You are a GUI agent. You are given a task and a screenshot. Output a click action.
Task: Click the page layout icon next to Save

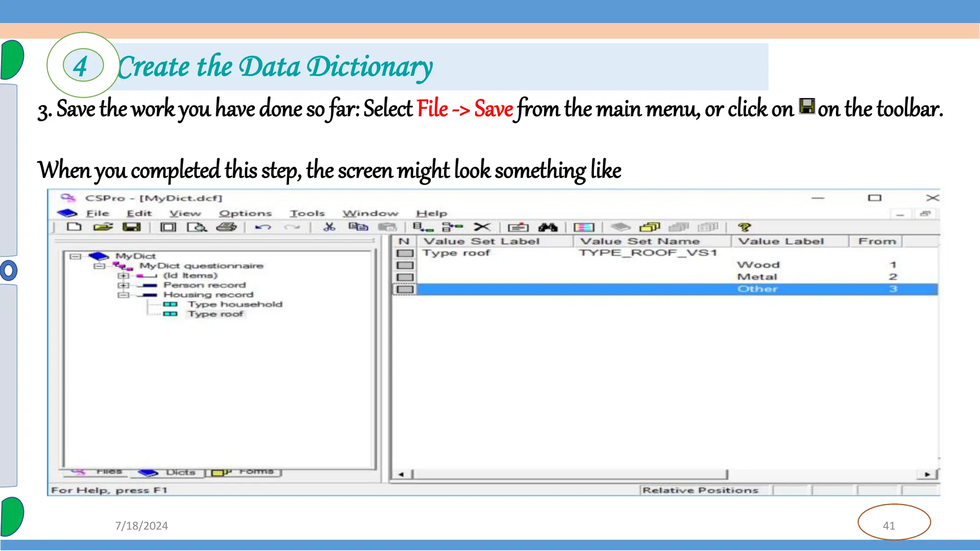168,227
